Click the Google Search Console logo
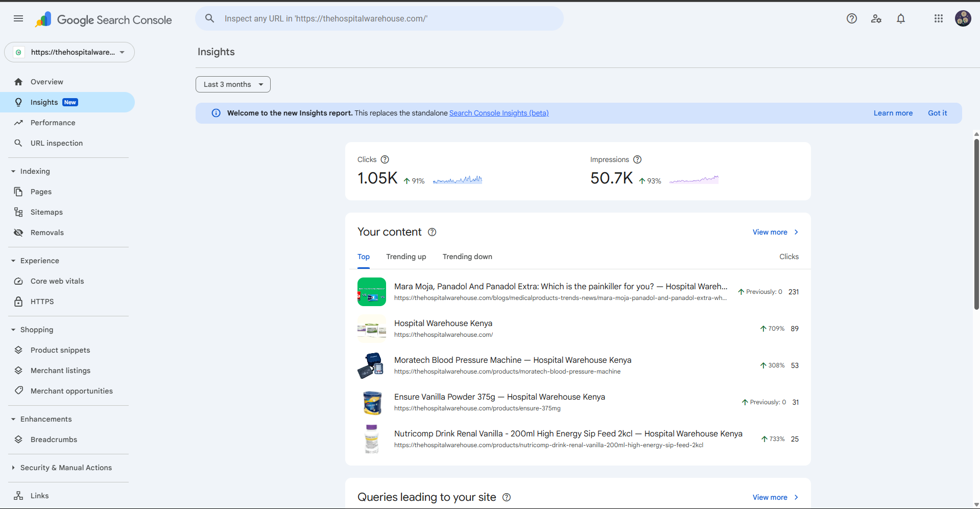The image size is (980, 509). pos(104,20)
